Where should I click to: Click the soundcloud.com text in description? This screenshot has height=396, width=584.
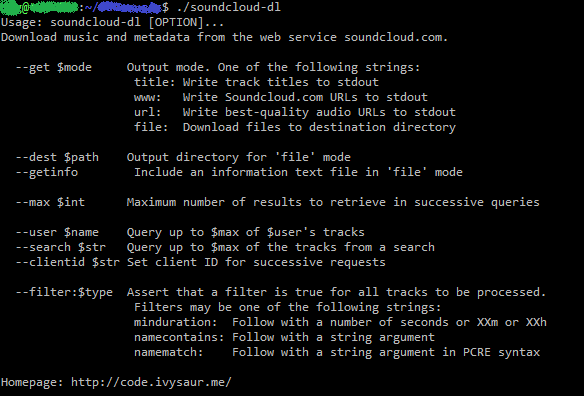[x=396, y=37]
